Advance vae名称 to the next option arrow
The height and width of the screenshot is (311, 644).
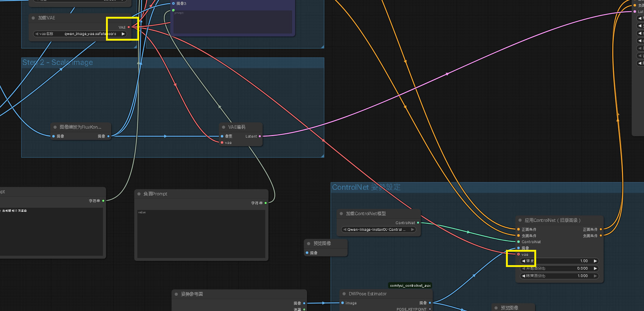pos(123,34)
